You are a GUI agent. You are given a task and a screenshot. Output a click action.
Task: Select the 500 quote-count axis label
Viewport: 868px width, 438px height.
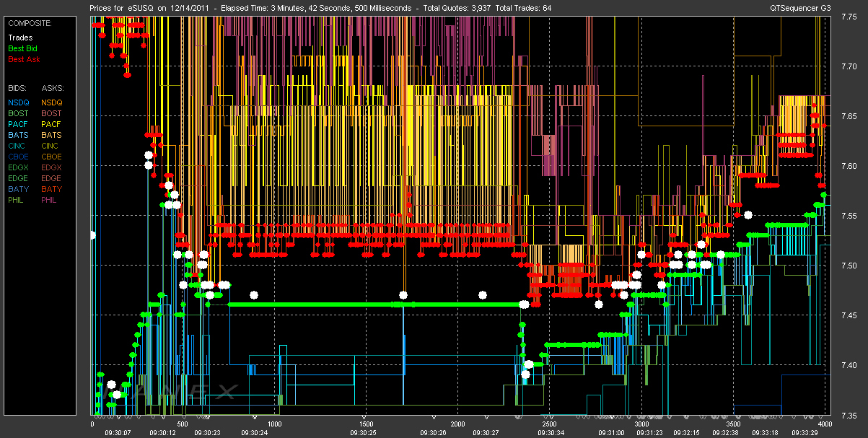[x=183, y=424]
